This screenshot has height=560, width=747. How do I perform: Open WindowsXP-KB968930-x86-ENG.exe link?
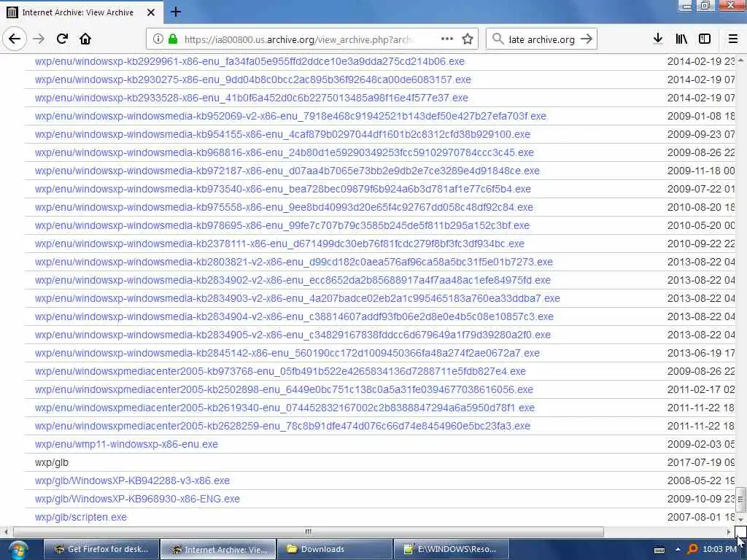[137, 499]
